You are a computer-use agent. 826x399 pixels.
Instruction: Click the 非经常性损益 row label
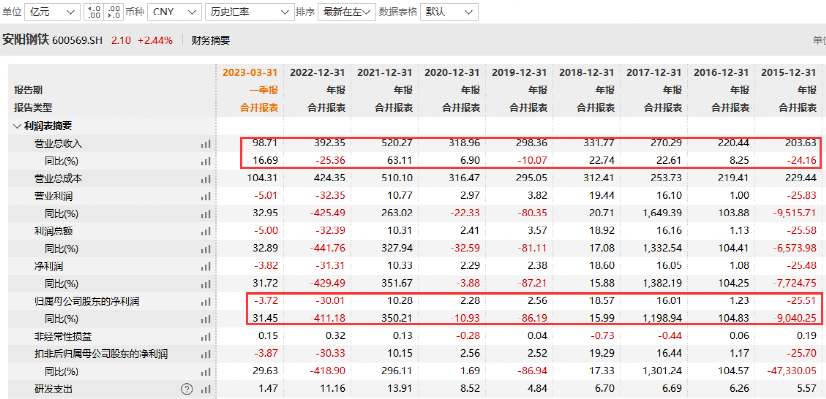pos(63,337)
